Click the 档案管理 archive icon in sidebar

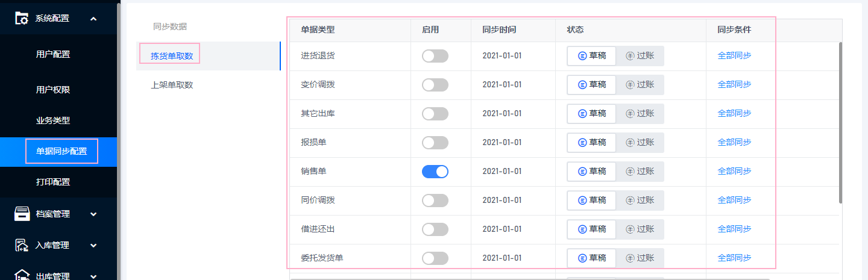point(22,214)
